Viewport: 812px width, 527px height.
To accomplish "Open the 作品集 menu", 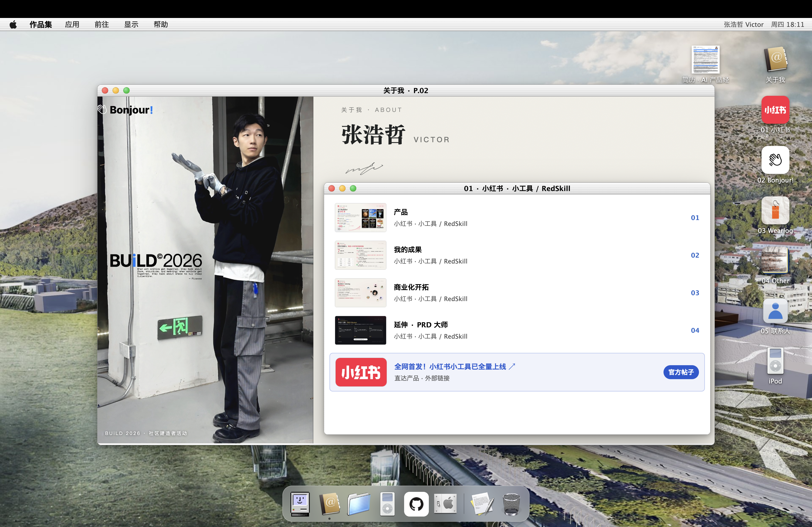I will click(x=41, y=24).
